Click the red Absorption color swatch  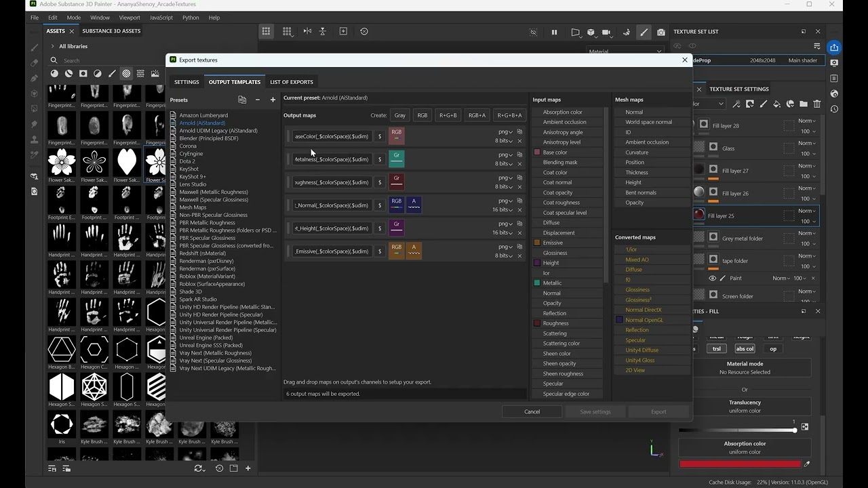[740, 464]
